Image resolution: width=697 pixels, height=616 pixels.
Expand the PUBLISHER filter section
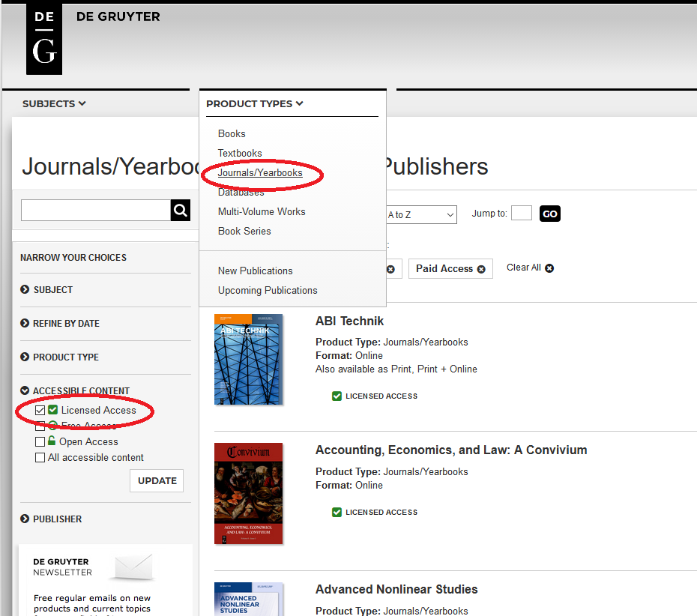(51, 519)
